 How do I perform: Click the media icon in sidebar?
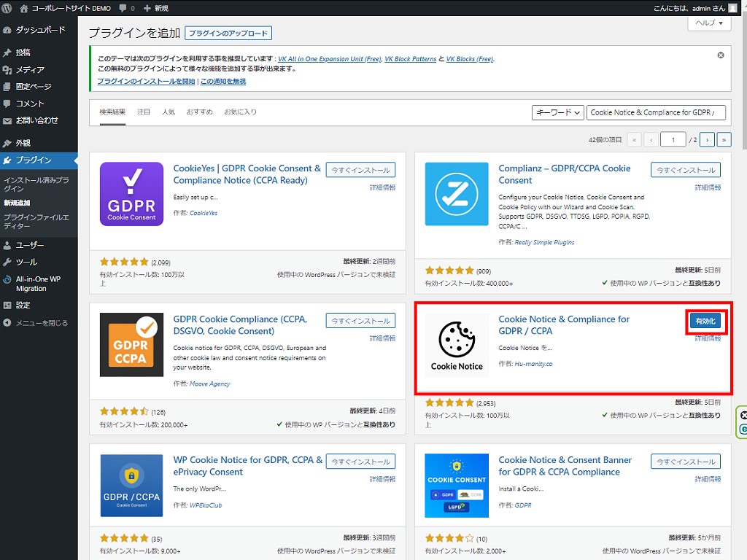point(7,70)
